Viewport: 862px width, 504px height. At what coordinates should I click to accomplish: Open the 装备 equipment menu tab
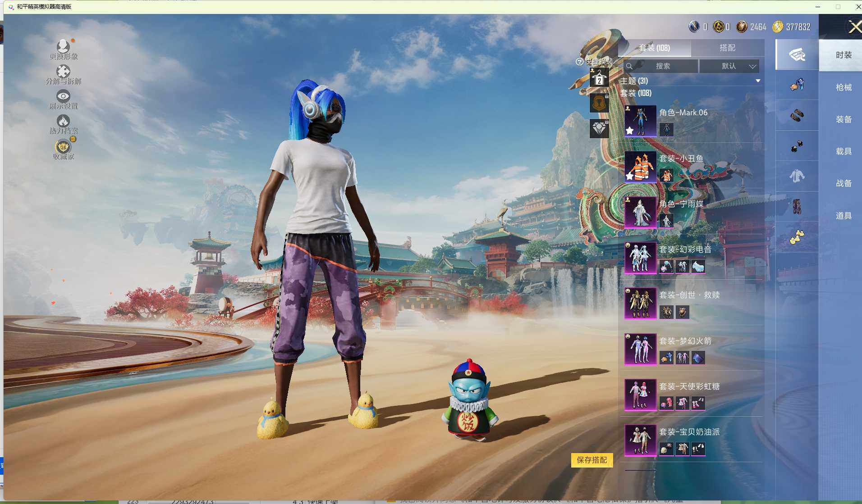tap(843, 119)
